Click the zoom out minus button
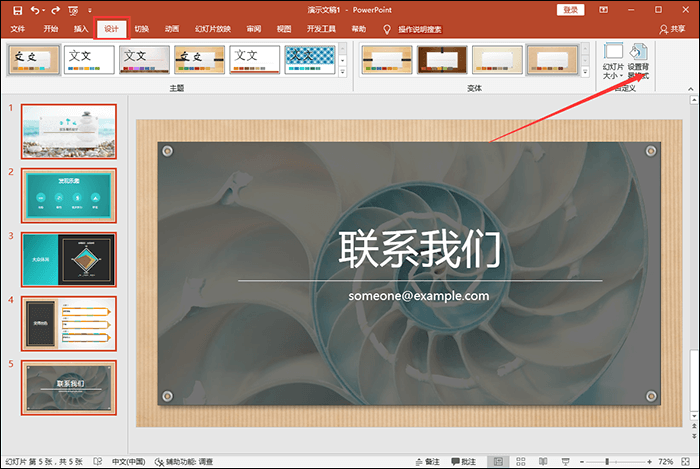Viewport: 700px width, 469px height. click(582, 461)
